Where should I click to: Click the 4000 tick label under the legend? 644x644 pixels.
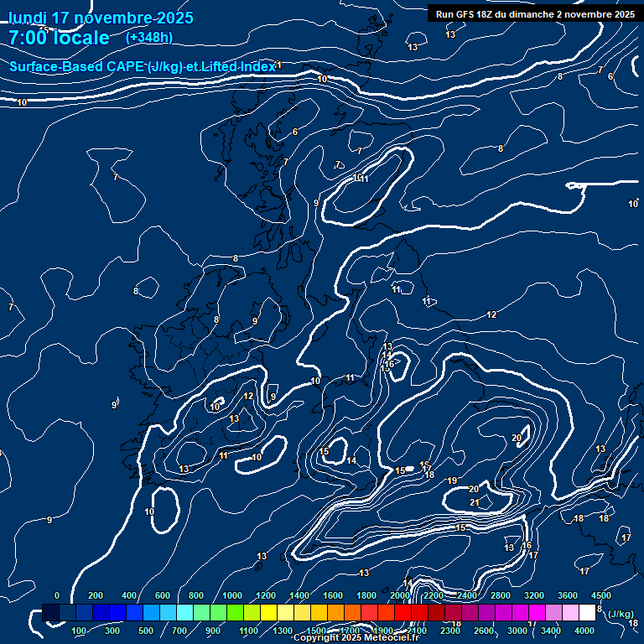pyautogui.click(x=585, y=631)
